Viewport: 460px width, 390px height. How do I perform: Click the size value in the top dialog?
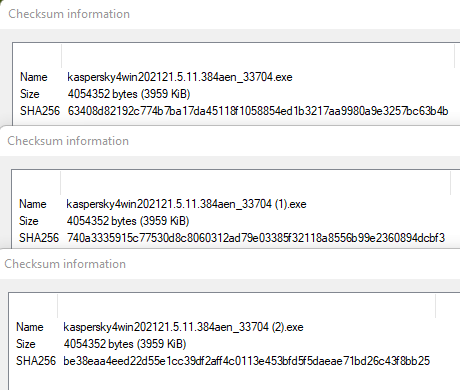(129, 94)
